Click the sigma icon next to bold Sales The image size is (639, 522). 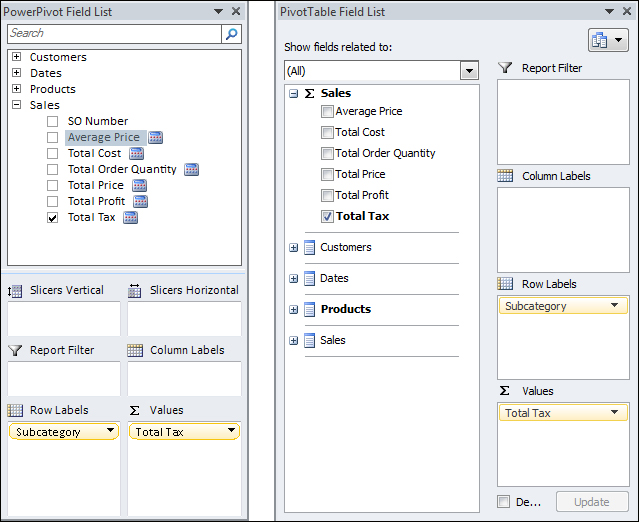pyautogui.click(x=310, y=93)
